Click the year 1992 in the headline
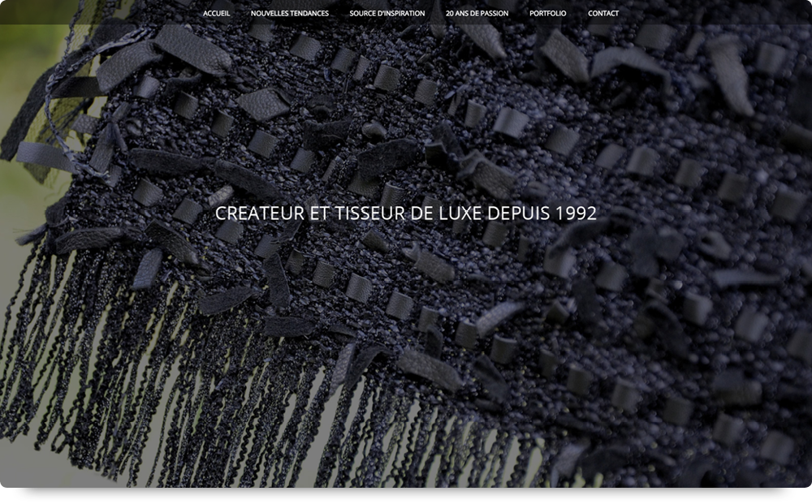This screenshot has width=812, height=504. coord(577,213)
